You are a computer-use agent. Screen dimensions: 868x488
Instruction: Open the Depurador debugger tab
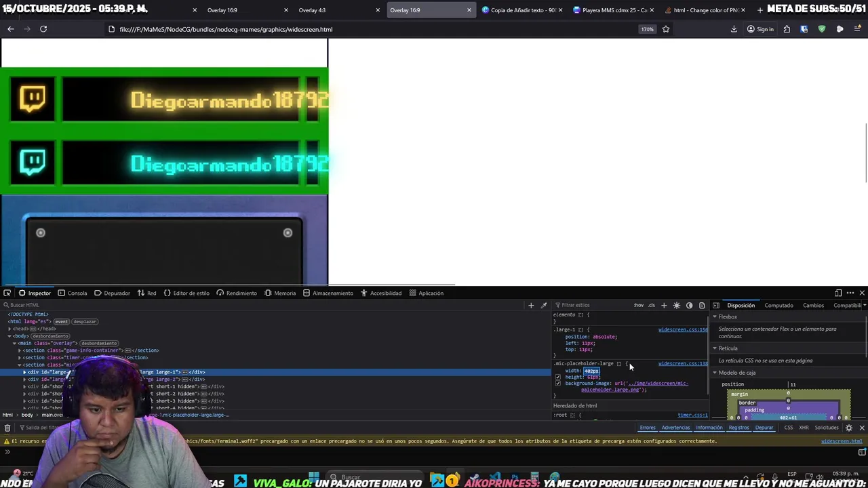(x=112, y=293)
